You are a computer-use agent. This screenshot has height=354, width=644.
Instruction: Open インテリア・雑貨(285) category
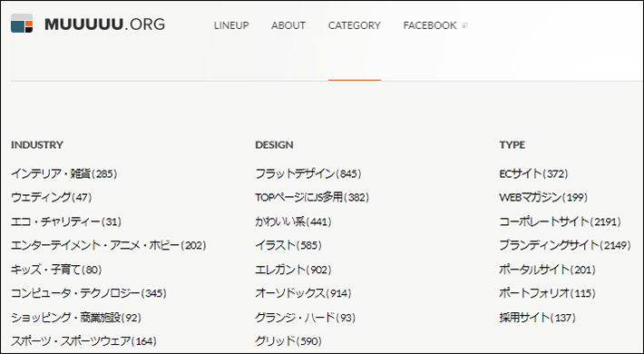(x=64, y=173)
